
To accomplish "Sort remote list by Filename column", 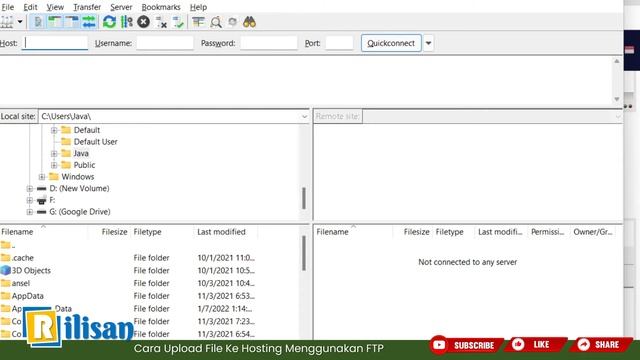I will click(353, 232).
